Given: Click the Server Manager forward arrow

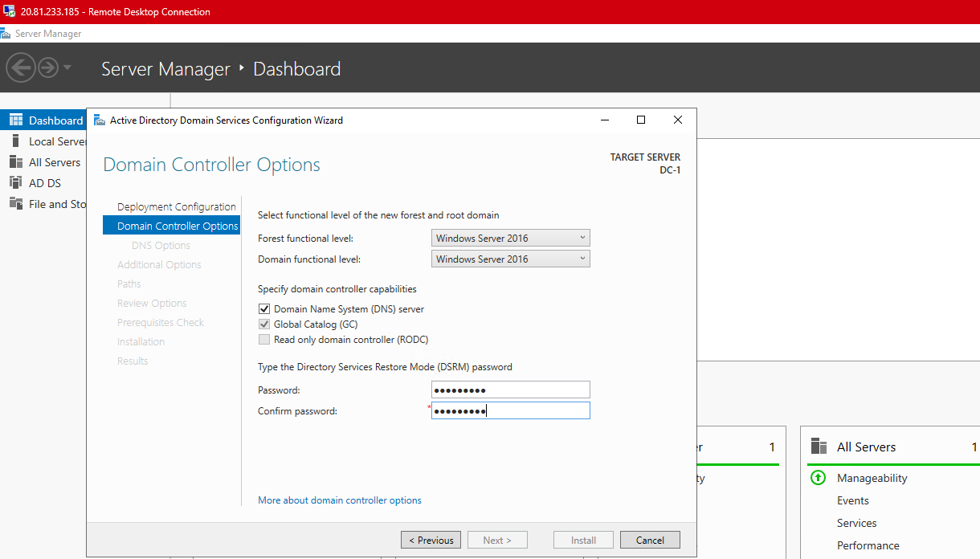Looking at the screenshot, I should (x=48, y=67).
